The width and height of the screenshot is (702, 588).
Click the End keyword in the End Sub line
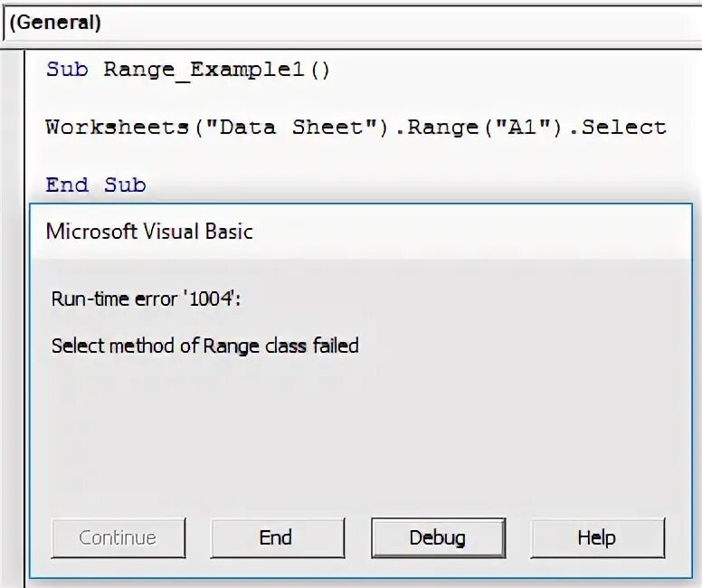click(x=67, y=185)
